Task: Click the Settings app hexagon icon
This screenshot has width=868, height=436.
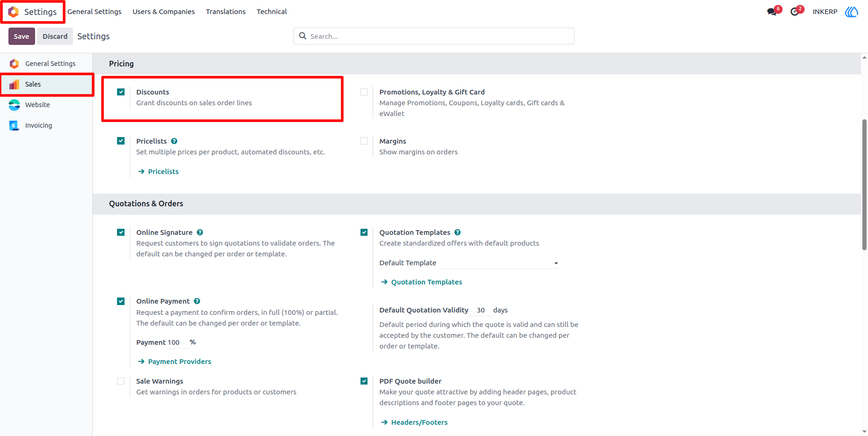Action: (x=14, y=12)
